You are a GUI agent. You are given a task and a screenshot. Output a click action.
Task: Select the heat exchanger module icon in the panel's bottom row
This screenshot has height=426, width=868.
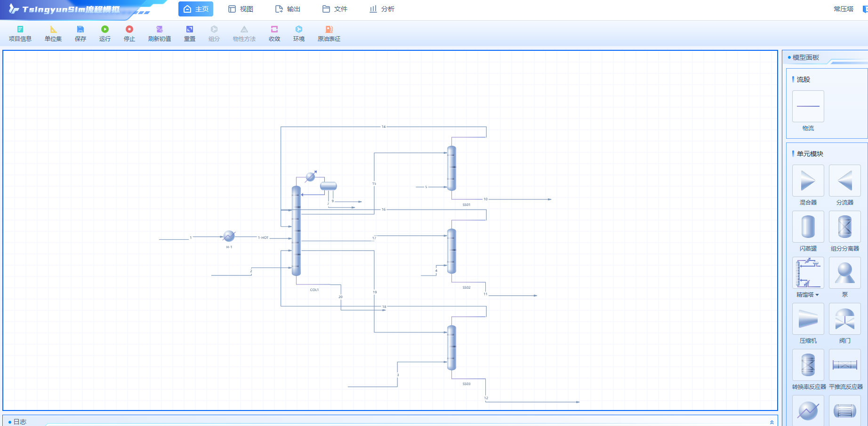click(845, 410)
